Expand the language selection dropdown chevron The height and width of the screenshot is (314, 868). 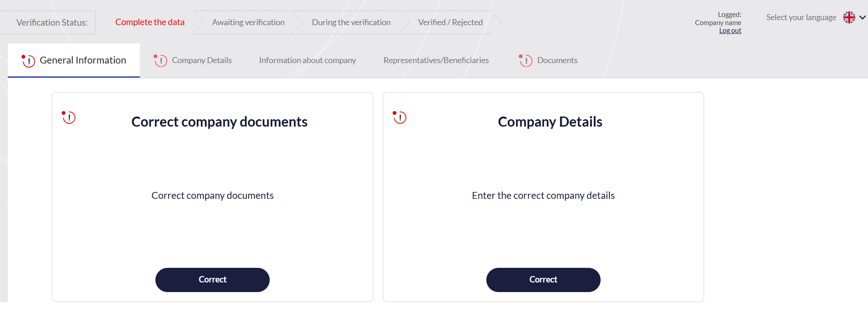(861, 17)
